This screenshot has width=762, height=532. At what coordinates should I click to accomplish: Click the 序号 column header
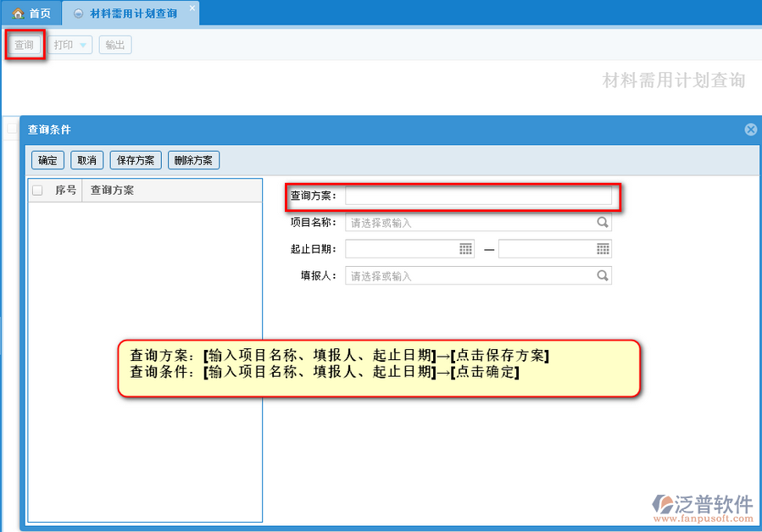tap(65, 191)
